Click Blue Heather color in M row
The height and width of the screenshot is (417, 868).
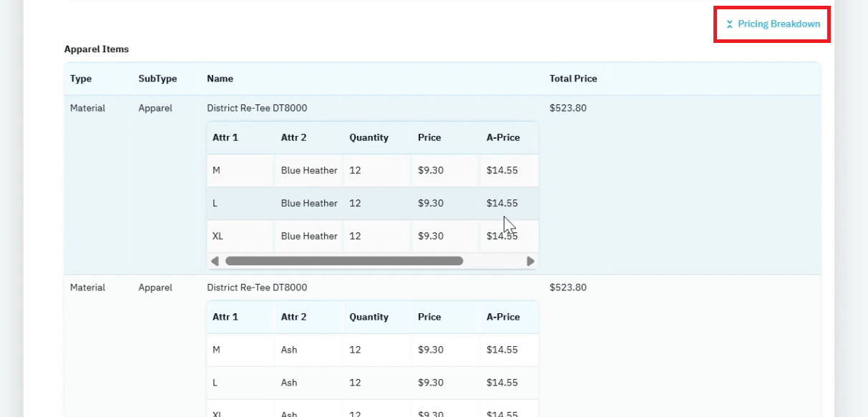(309, 170)
